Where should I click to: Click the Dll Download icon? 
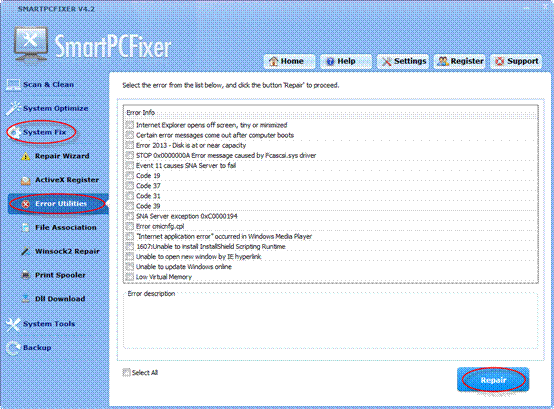click(25, 298)
